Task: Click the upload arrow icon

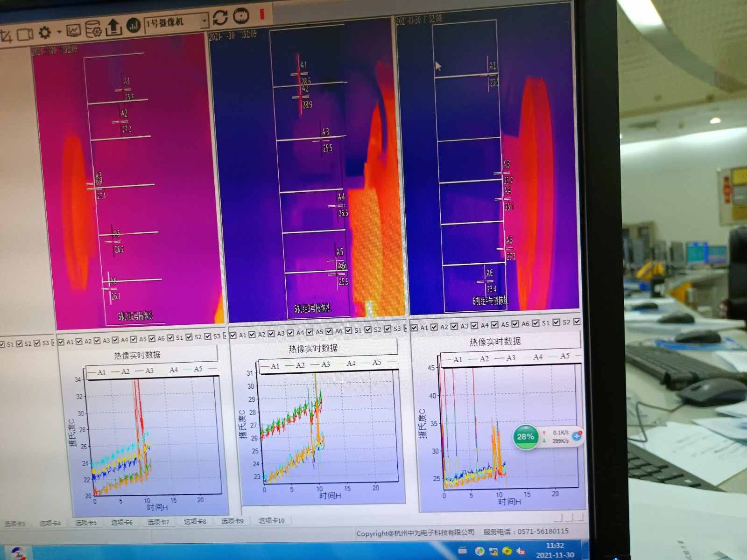Action: click(x=113, y=27)
